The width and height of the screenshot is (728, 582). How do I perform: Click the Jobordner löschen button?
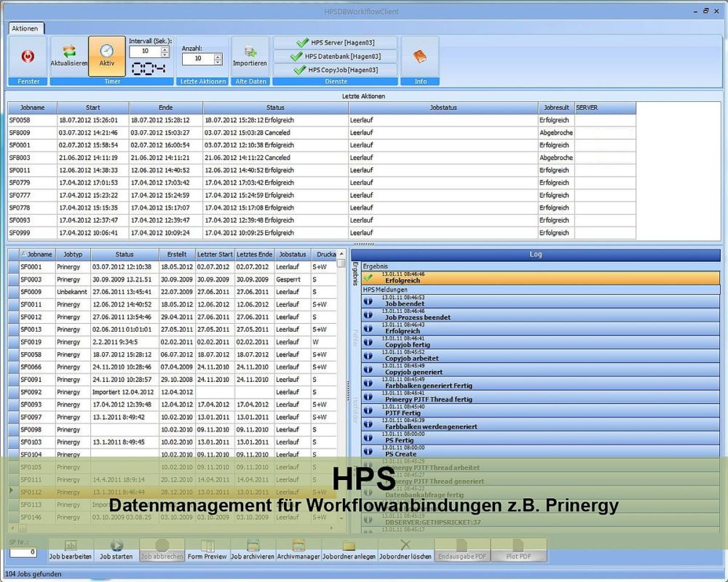click(x=405, y=550)
